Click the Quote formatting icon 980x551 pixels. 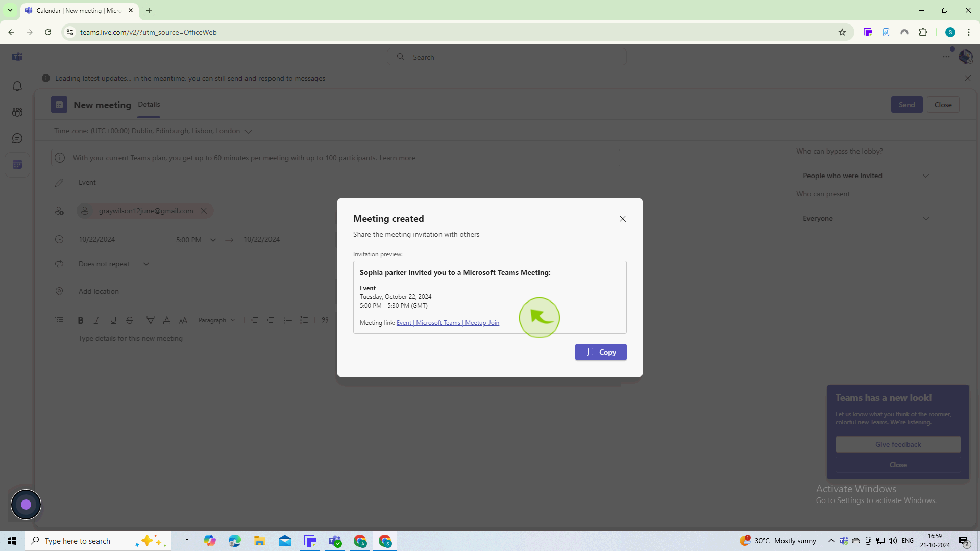pyautogui.click(x=326, y=320)
